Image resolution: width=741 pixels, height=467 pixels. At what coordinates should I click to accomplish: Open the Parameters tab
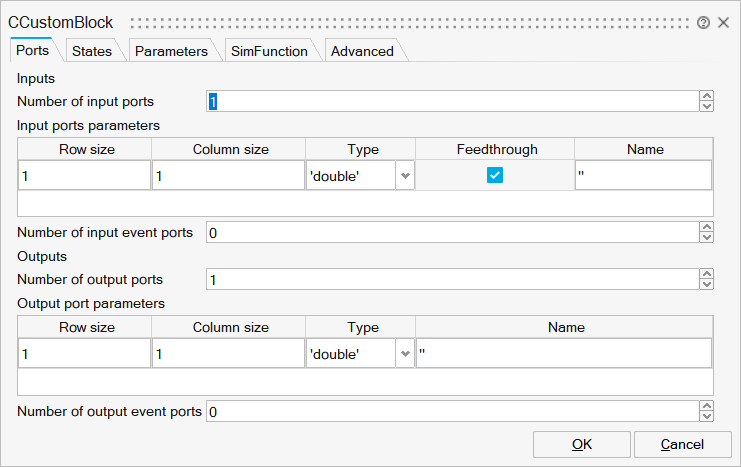171,51
